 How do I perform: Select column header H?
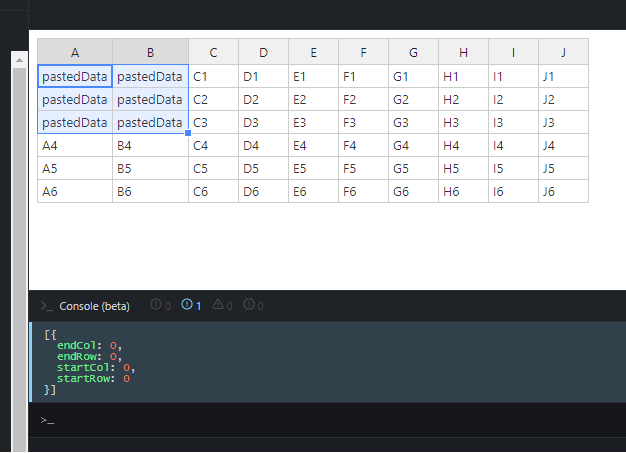click(463, 52)
